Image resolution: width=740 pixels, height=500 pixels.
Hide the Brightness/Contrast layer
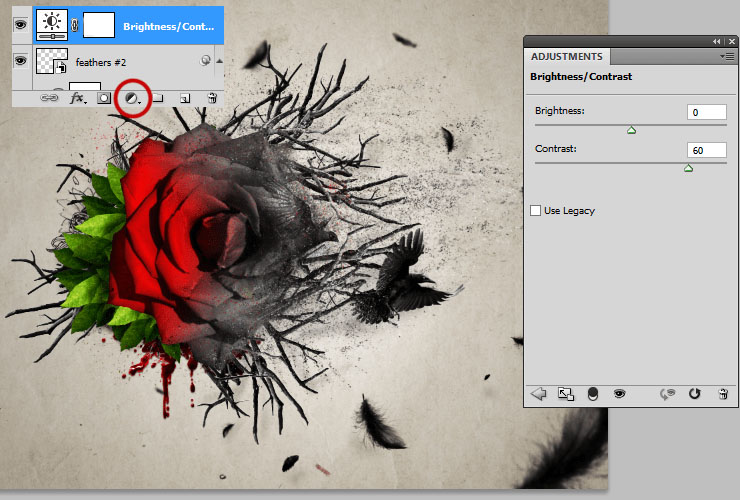coord(21,25)
